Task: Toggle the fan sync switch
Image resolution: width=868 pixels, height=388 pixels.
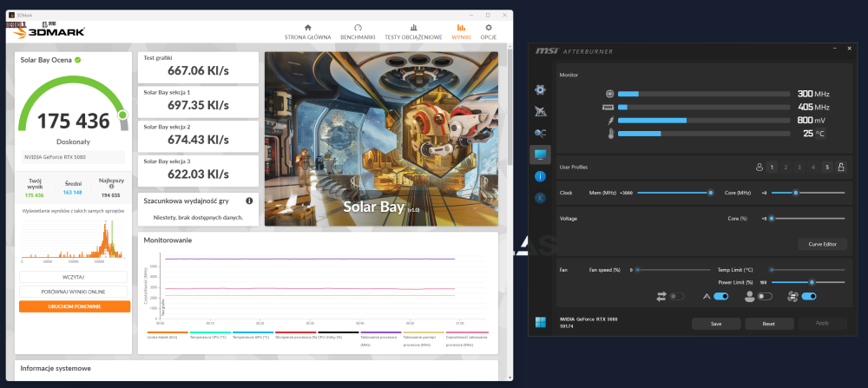Action: click(x=671, y=297)
